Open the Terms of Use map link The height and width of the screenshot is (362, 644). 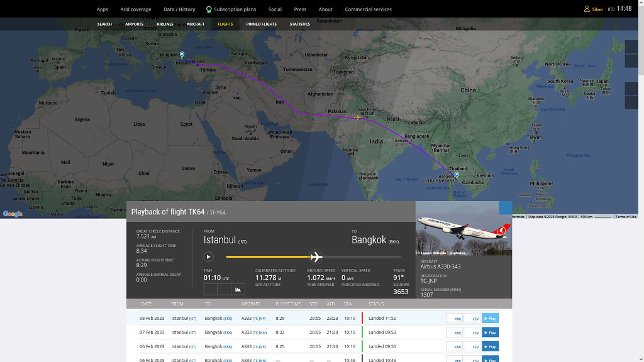[625, 217]
